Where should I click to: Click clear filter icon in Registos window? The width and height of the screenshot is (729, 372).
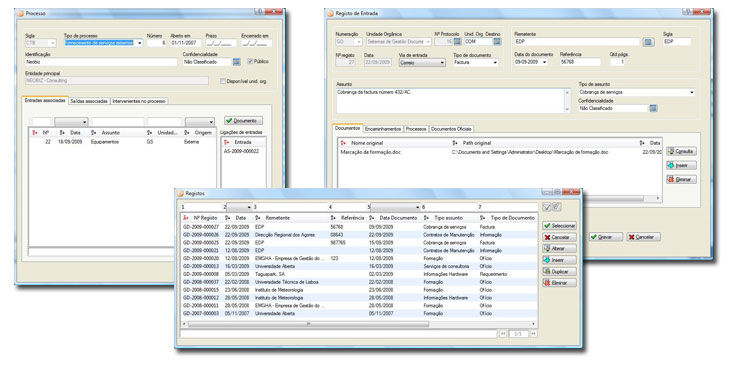556,207
